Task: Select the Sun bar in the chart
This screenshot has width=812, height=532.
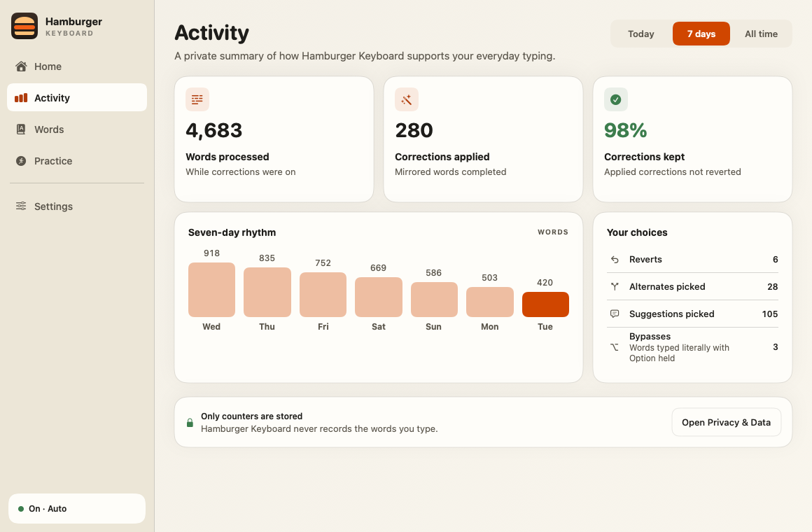Action: (434, 300)
